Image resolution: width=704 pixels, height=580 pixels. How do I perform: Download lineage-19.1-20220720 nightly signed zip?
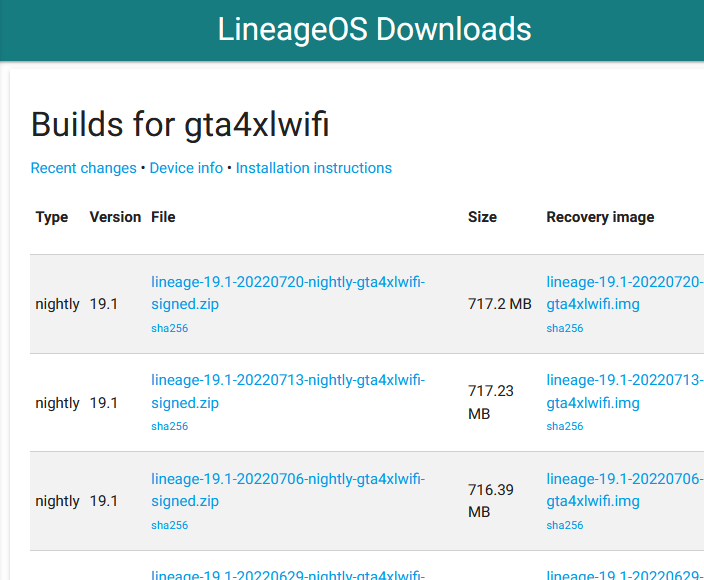[288, 293]
